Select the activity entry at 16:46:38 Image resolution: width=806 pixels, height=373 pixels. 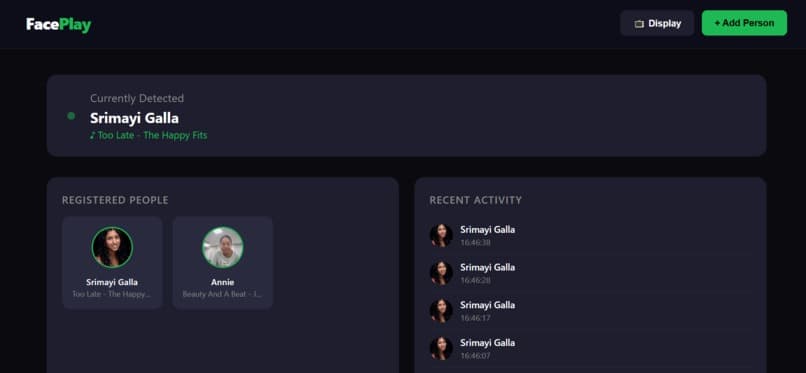click(x=590, y=235)
